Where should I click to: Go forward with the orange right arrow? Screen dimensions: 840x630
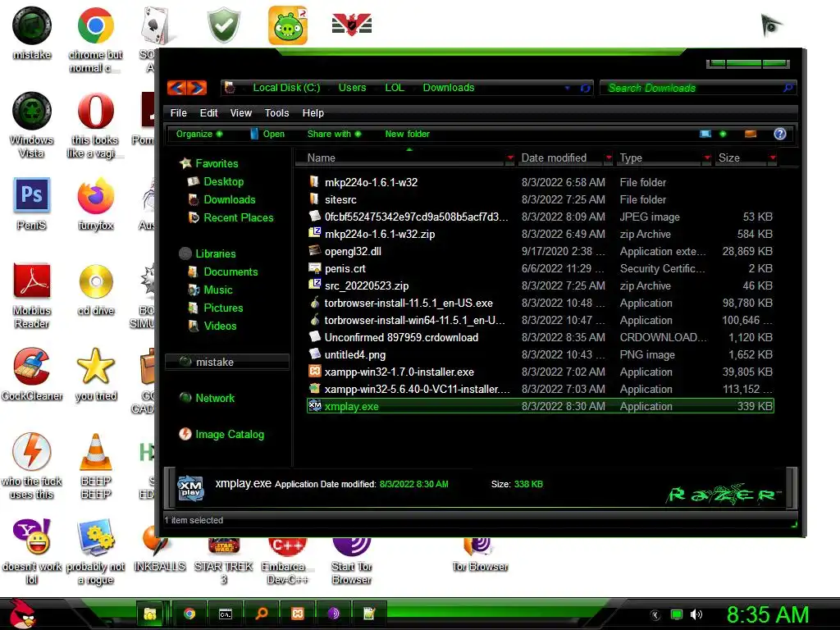pyautogui.click(x=197, y=87)
